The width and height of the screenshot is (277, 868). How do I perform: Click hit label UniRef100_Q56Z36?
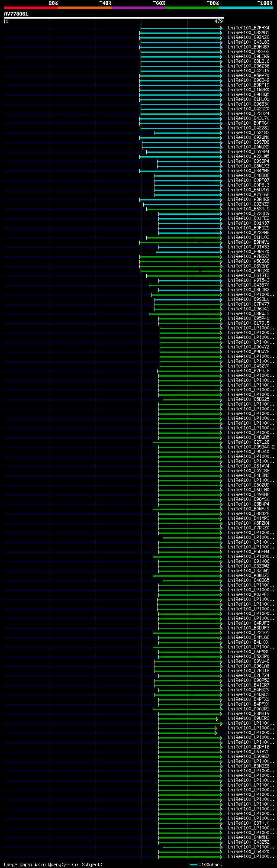pyautogui.click(x=248, y=66)
